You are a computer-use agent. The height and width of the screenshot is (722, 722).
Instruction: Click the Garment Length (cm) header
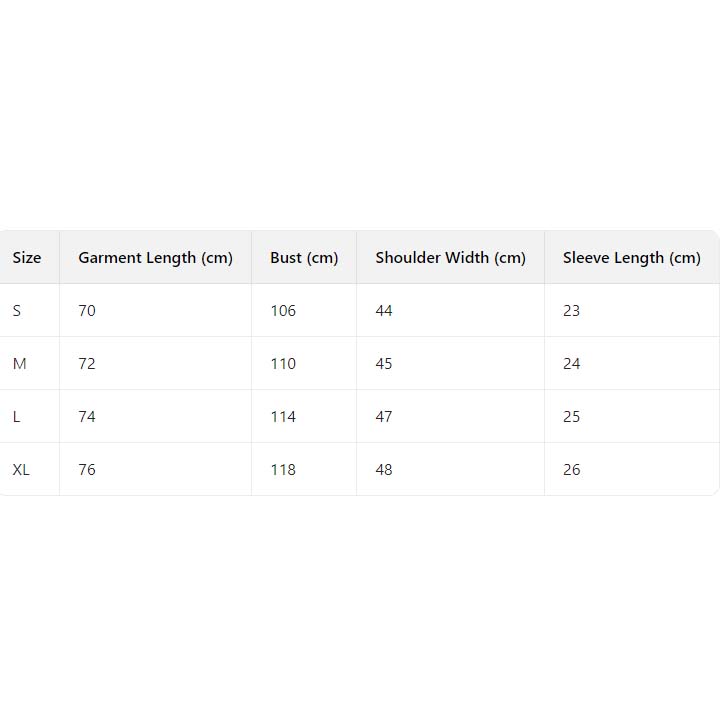(x=155, y=258)
